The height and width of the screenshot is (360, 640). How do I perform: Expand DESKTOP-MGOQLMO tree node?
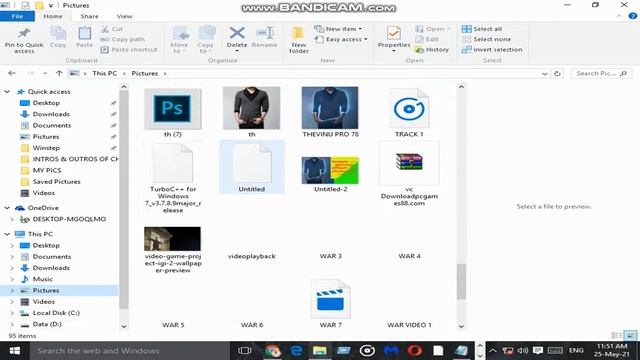12,220
